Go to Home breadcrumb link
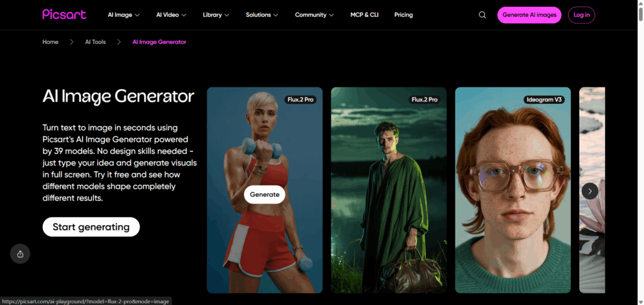 pos(50,42)
